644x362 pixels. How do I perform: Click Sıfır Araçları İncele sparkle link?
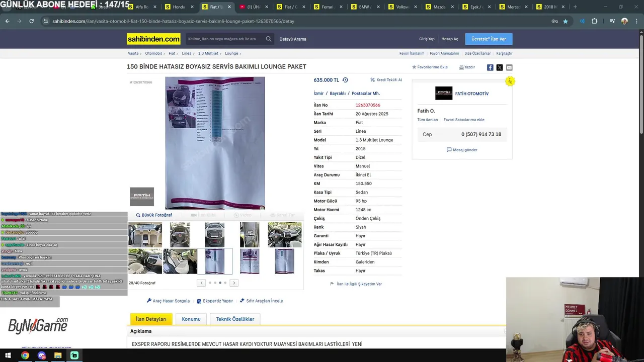[x=261, y=301]
